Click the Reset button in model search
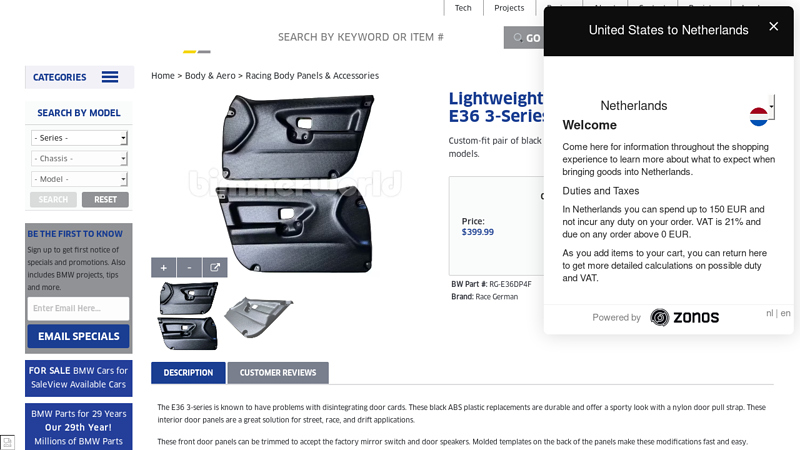This screenshot has height=450, width=800. (105, 200)
